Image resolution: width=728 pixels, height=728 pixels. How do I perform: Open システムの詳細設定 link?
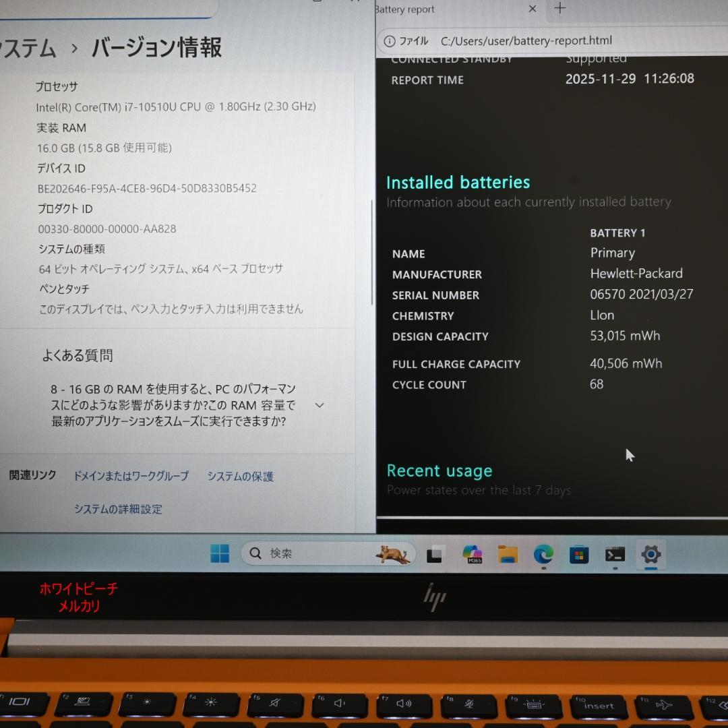pos(119,510)
